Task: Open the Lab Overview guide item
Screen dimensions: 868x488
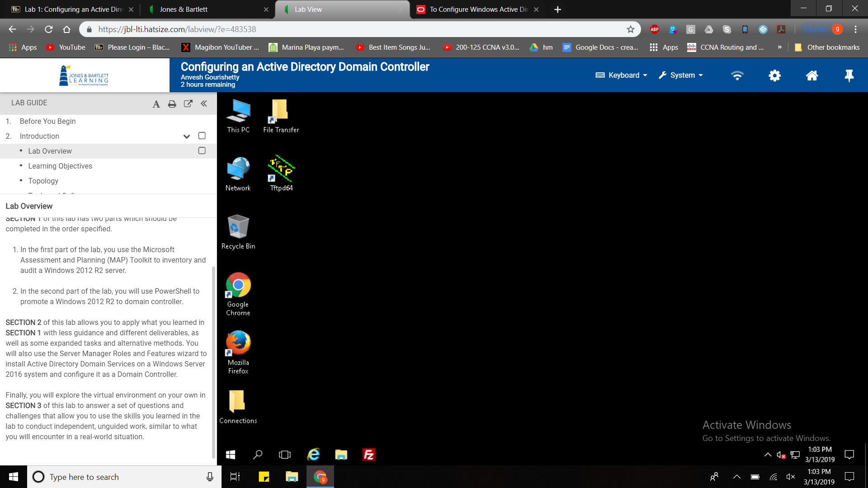Action: click(50, 151)
